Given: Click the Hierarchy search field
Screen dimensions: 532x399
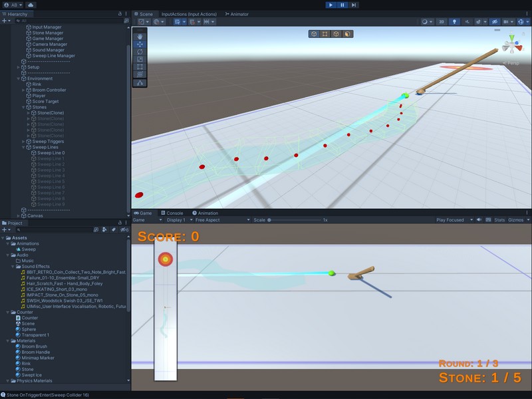Looking at the screenshot, I should 70,21.
